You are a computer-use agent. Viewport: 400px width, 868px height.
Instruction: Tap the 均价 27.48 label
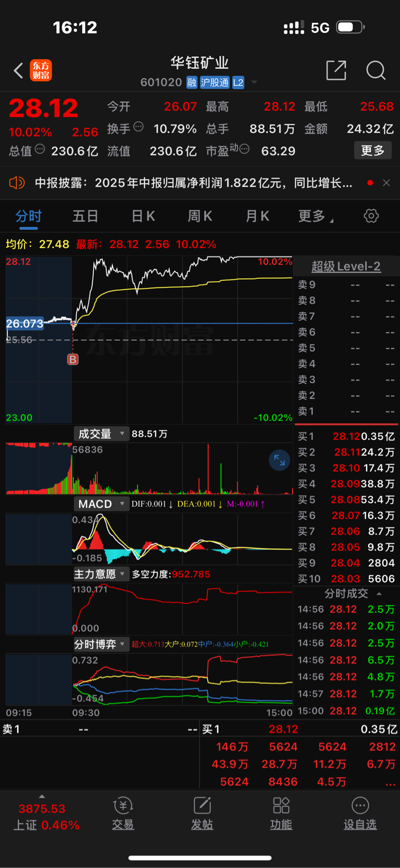click(37, 244)
